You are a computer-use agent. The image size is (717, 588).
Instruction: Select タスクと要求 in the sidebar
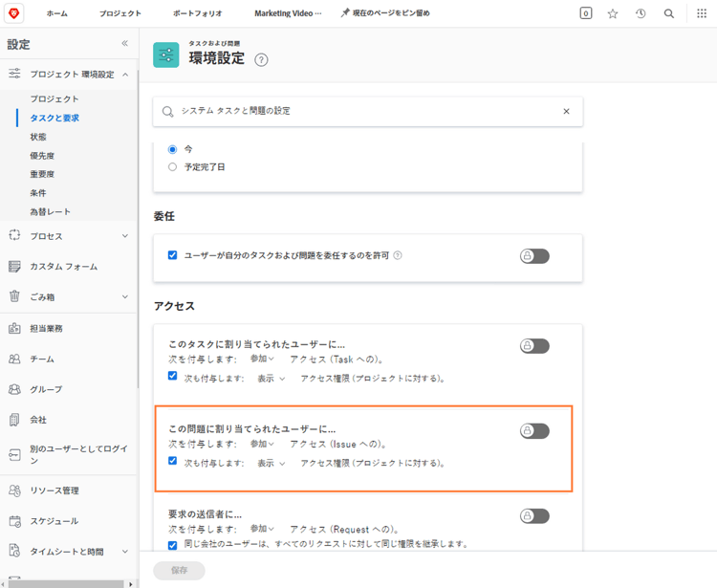pos(54,118)
